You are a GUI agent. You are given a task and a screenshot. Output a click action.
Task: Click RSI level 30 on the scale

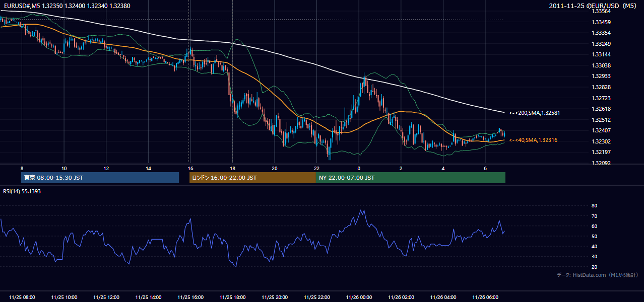point(594,257)
